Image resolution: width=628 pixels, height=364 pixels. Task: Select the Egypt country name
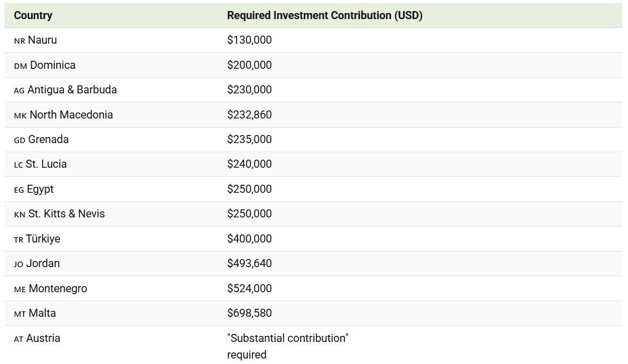tap(40, 189)
